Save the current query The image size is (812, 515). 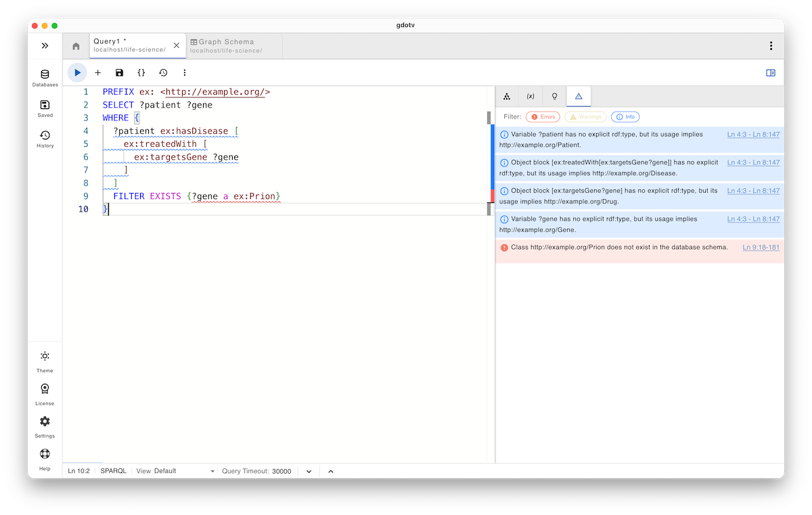tap(119, 72)
